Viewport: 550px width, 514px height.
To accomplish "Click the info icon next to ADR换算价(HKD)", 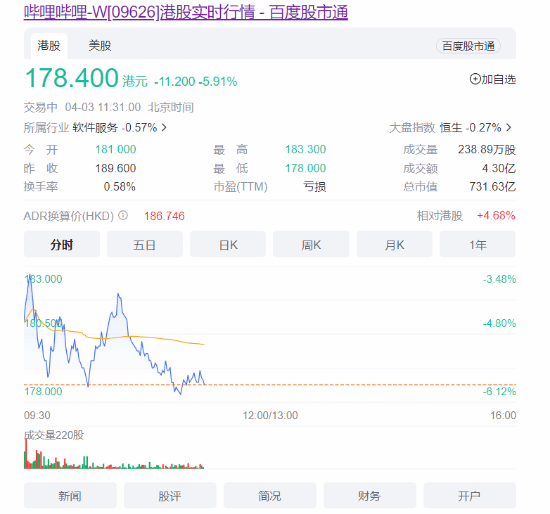I will coord(123,215).
